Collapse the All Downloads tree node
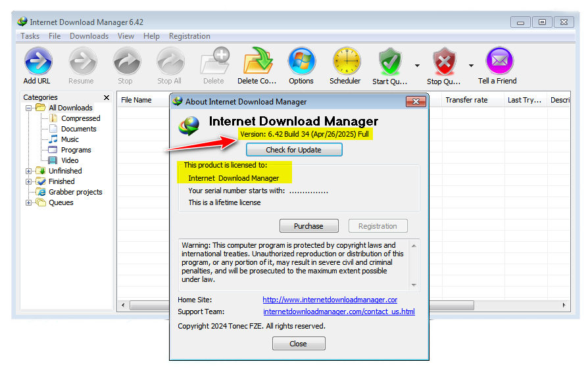This screenshot has height=370, width=588. point(28,108)
